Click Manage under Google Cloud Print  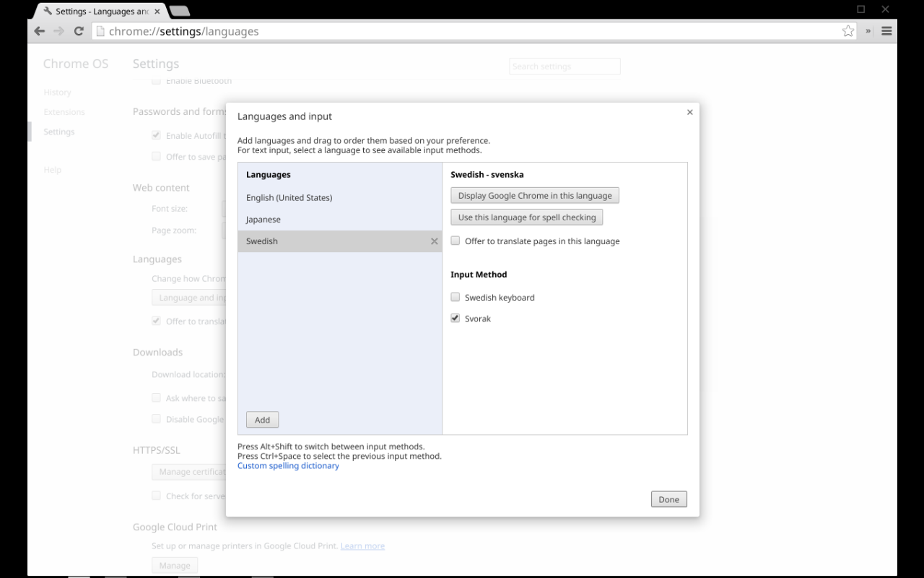tap(175, 566)
